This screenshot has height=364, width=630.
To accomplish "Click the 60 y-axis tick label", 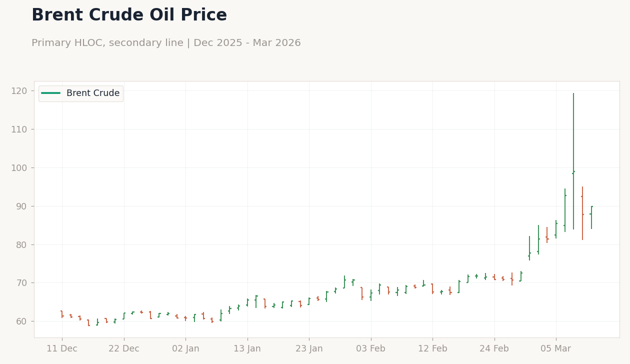I will coord(21,321).
